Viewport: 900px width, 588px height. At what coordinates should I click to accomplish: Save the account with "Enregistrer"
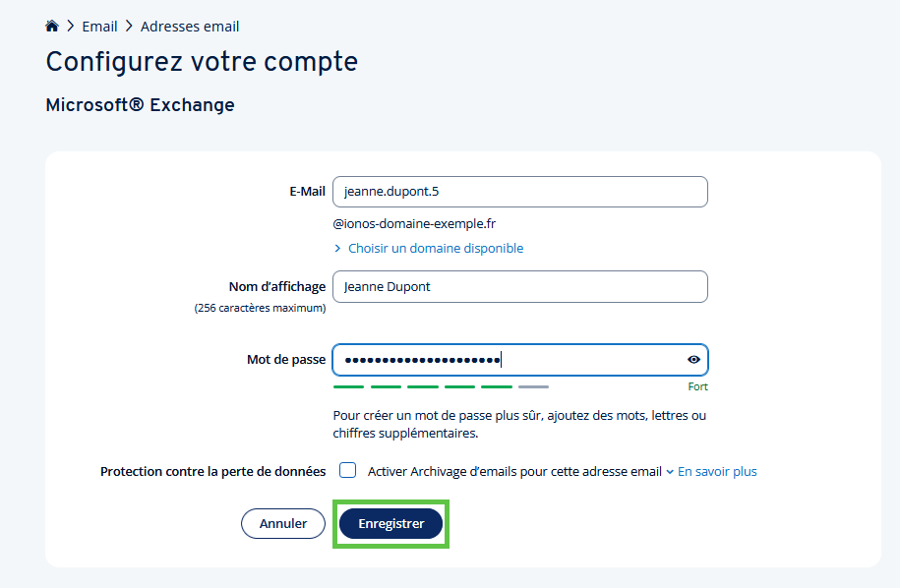390,524
